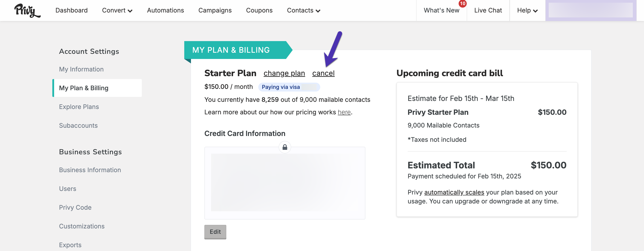The image size is (644, 251).
Task: Click the cancel plan link
Action: click(x=323, y=73)
